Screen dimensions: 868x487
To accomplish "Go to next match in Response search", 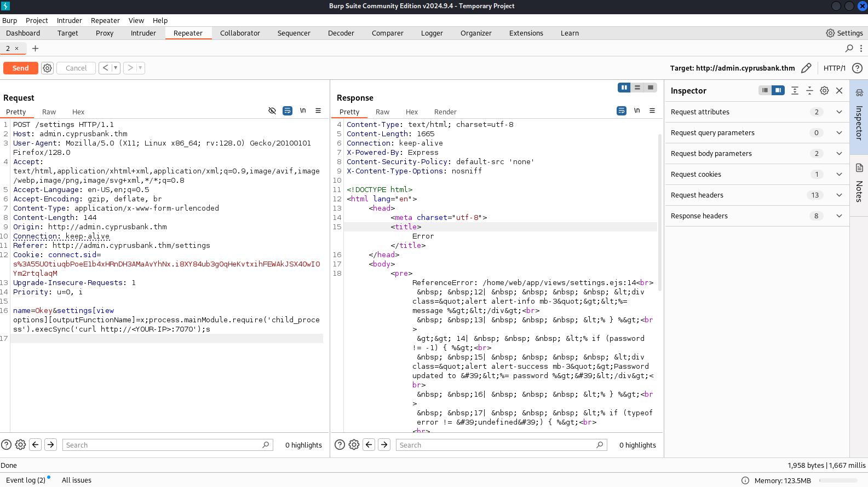I will pos(384,445).
